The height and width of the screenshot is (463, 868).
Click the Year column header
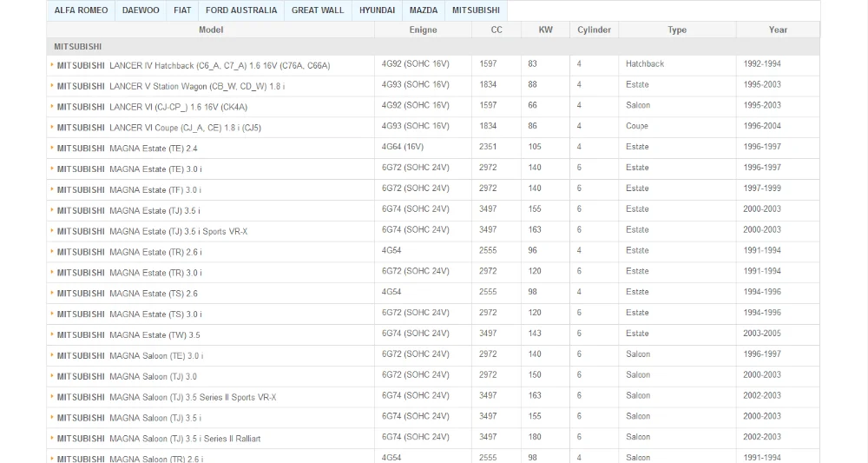pos(778,30)
